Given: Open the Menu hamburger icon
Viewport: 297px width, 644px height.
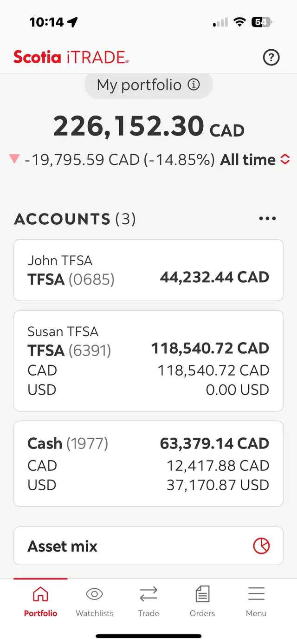Looking at the screenshot, I should (x=256, y=594).
